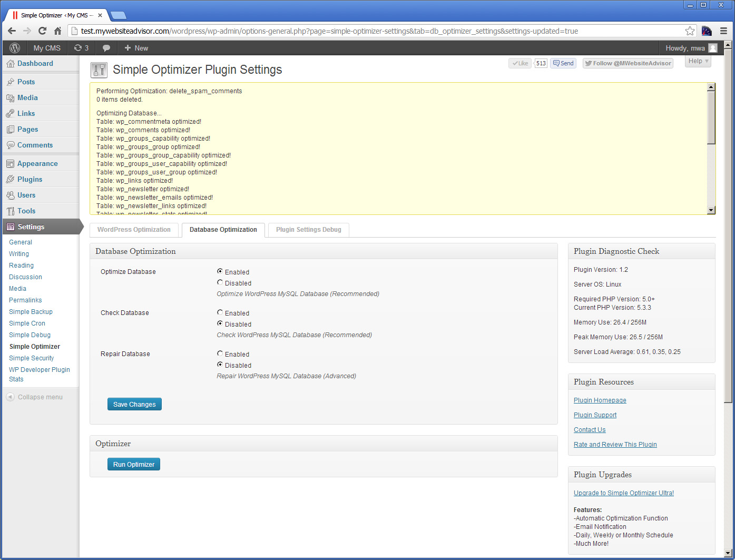Click the Settings icon in sidebar

coord(11,227)
